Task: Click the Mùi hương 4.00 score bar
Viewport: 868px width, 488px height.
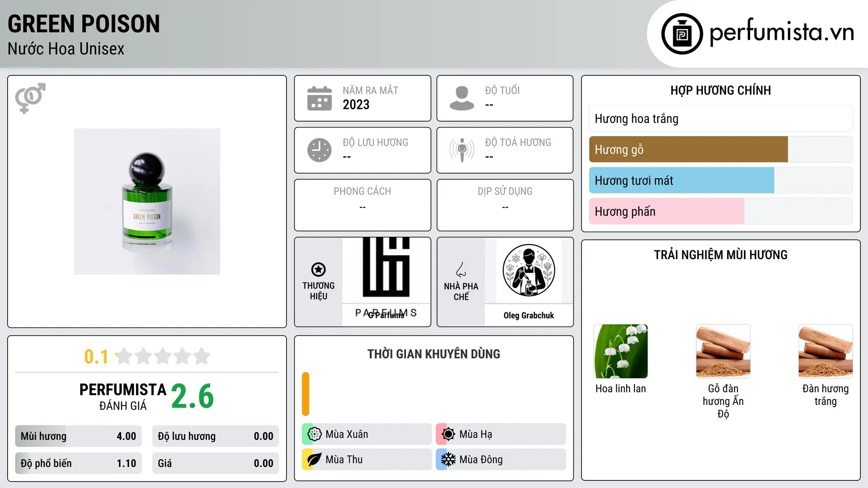Action: click(x=78, y=436)
